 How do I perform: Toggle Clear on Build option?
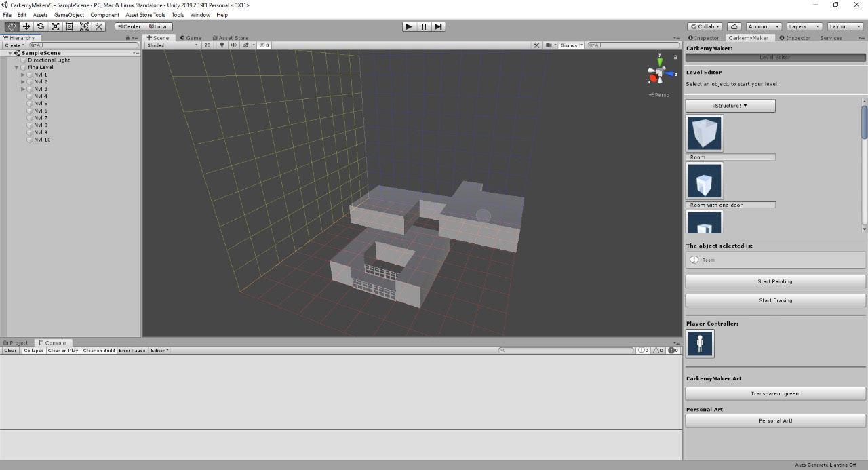click(x=99, y=351)
